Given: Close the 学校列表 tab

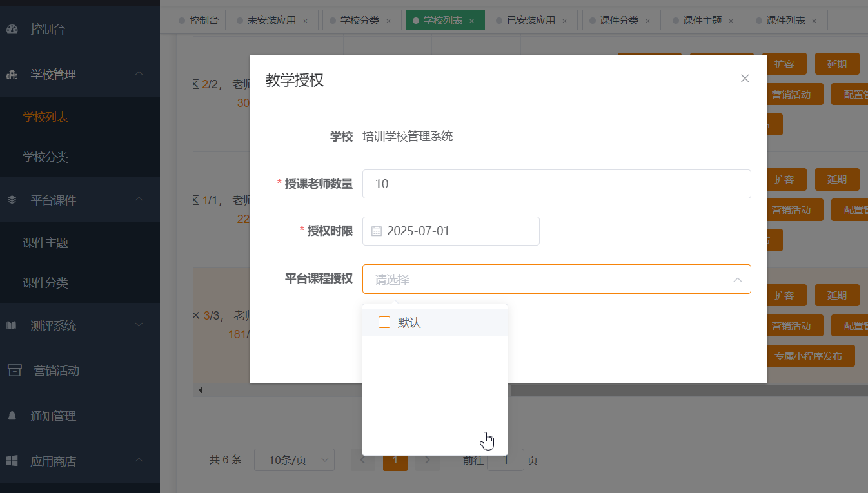Looking at the screenshot, I should point(471,21).
